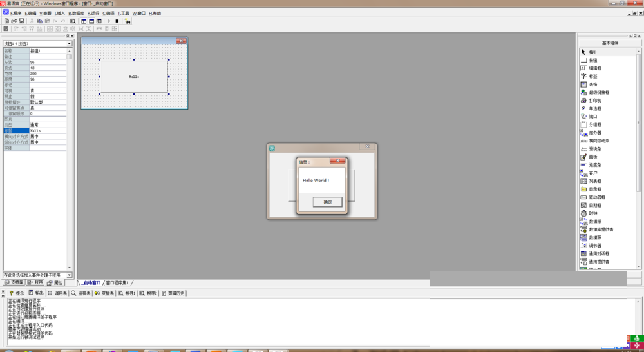The image size is (644, 352).
Task: Select the 分组框 group box component
Action: tap(609, 124)
